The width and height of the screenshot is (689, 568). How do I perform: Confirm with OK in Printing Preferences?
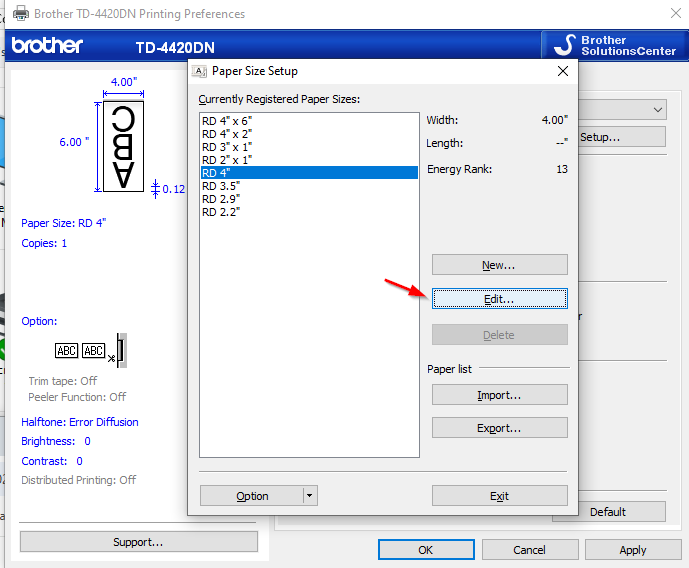click(x=426, y=550)
